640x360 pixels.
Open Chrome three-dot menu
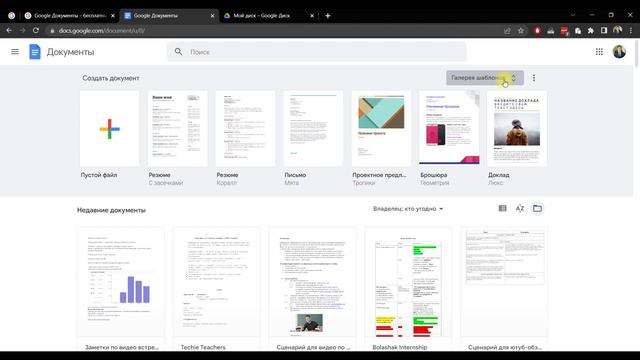pyautogui.click(x=631, y=31)
